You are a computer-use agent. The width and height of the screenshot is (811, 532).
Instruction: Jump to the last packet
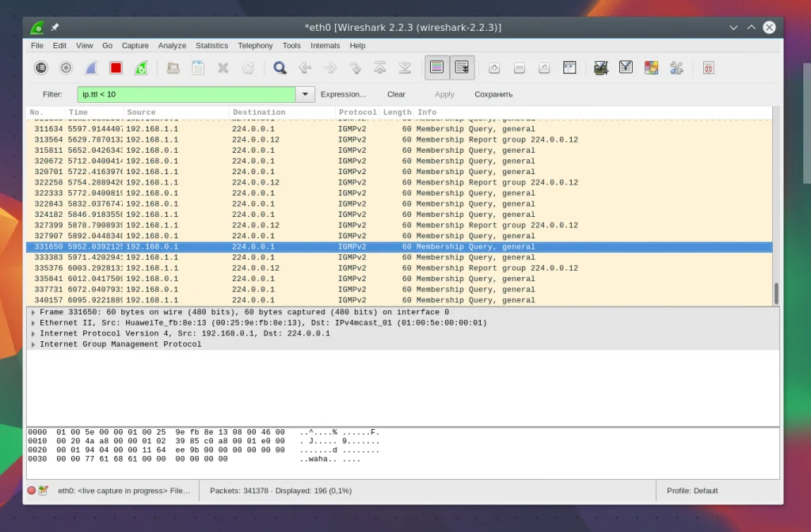405,68
